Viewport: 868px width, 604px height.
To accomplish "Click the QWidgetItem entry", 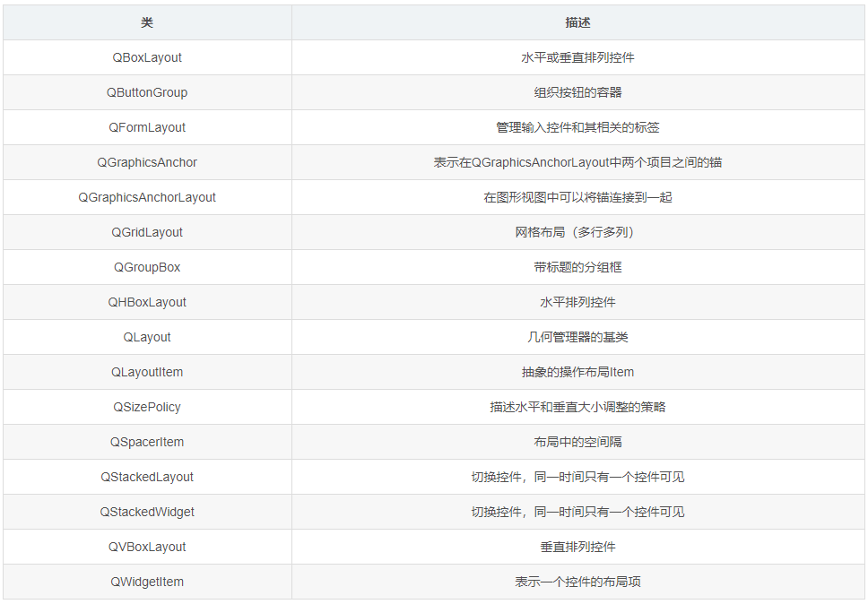I will (147, 582).
